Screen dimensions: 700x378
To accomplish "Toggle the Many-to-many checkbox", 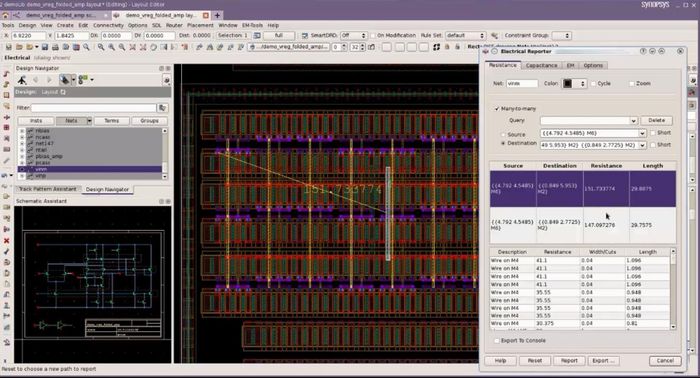I will click(x=497, y=108).
